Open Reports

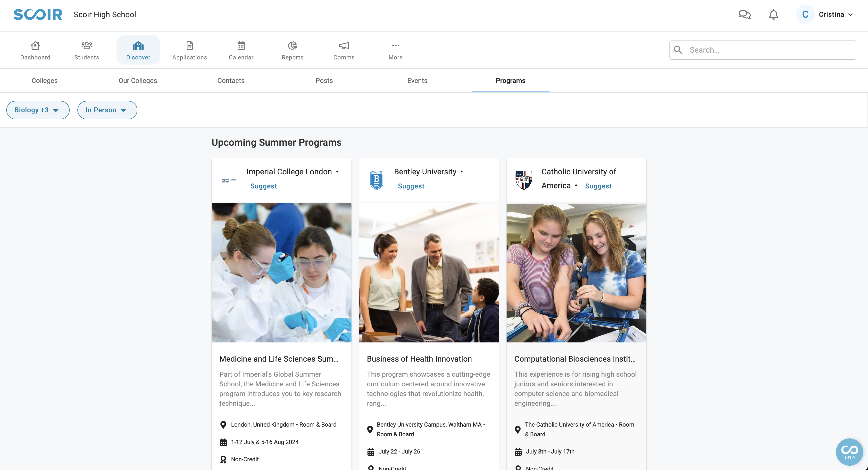292,50
